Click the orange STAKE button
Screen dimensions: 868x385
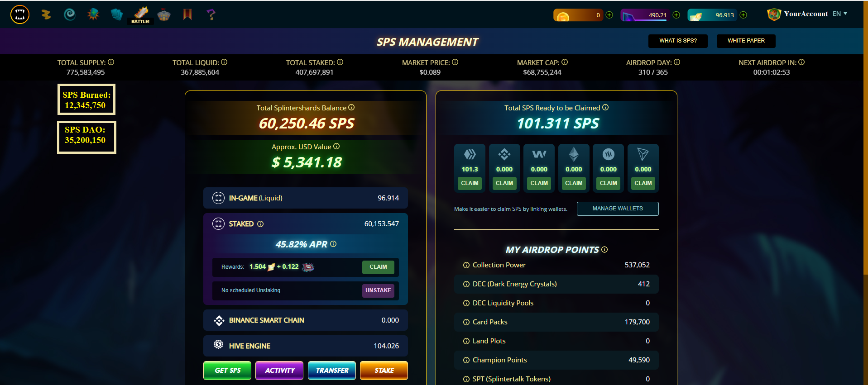384,371
